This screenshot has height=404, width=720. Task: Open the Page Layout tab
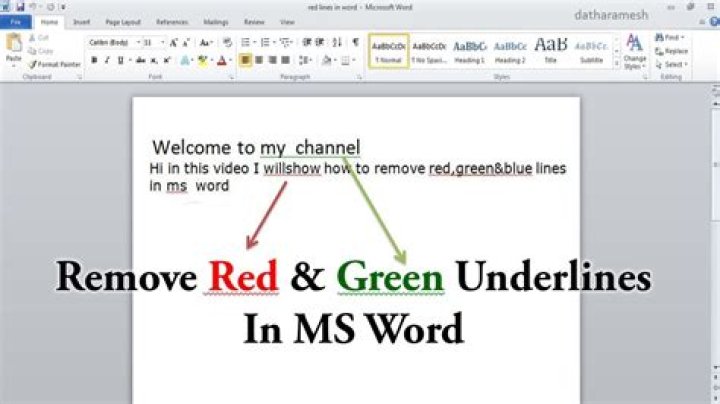(122, 21)
